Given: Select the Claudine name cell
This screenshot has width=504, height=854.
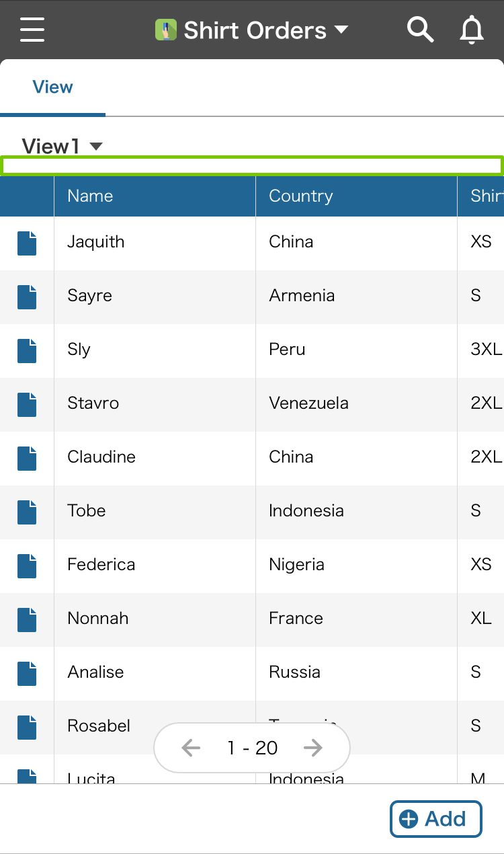Looking at the screenshot, I should tap(101, 457).
